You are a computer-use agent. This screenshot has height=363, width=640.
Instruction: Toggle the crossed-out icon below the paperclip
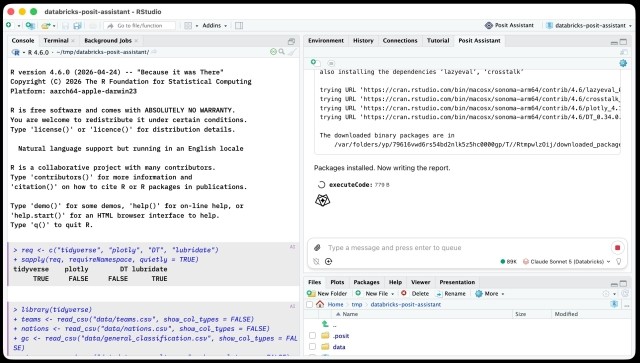coord(316,261)
